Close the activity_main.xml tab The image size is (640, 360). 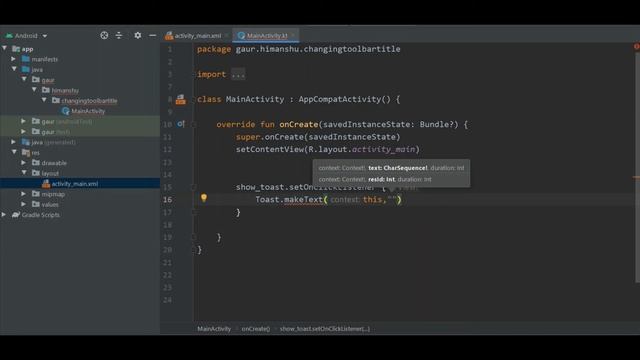tap(226, 36)
